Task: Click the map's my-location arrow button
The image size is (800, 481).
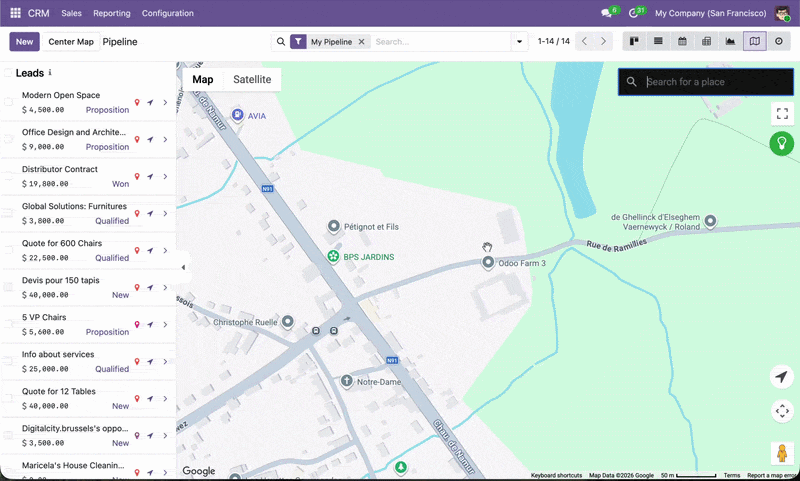Action: click(x=782, y=377)
